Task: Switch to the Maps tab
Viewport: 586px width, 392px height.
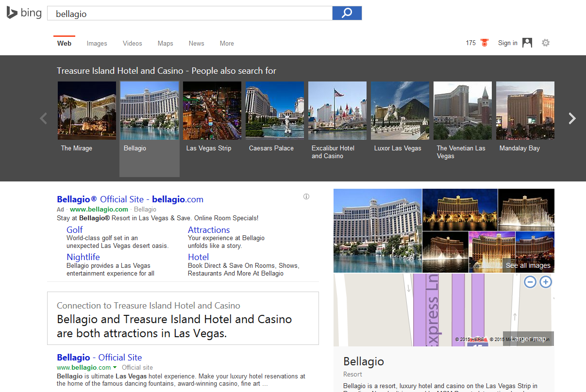Action: pyautogui.click(x=165, y=43)
